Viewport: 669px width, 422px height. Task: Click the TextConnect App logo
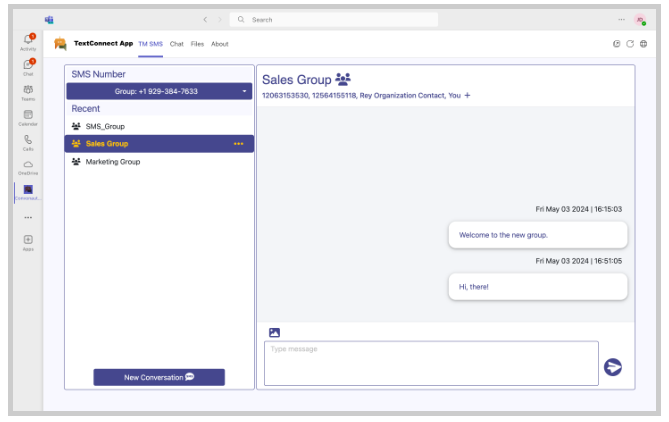click(x=60, y=44)
